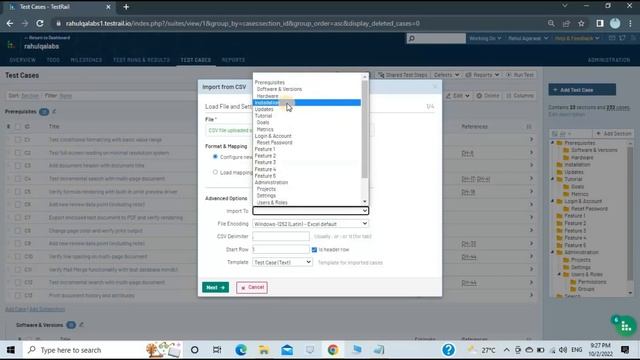
Task: Click the Start Row input field
Action: (281, 249)
